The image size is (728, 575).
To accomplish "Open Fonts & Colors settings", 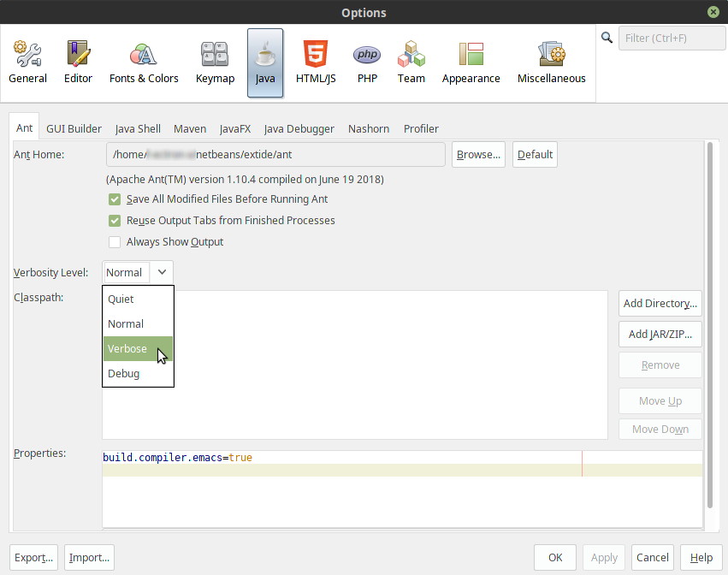I will point(144,62).
